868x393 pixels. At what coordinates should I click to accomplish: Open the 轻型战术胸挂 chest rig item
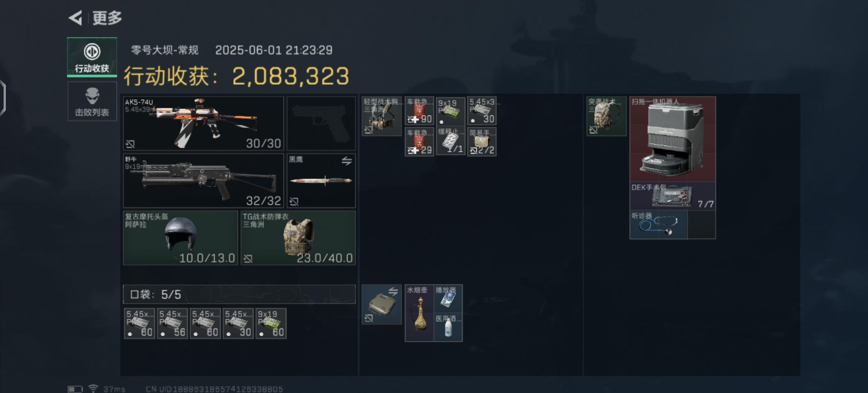coord(382,116)
